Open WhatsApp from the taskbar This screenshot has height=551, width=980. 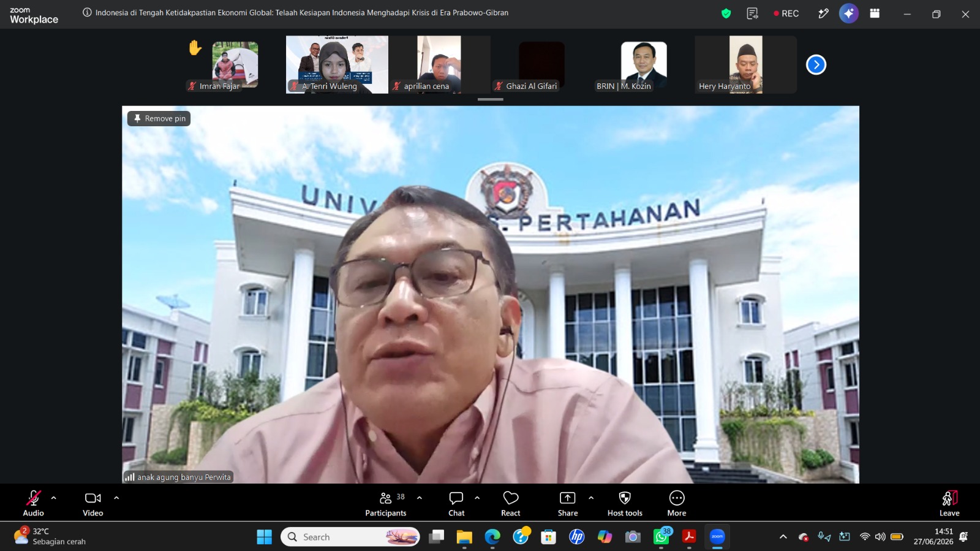click(x=661, y=537)
